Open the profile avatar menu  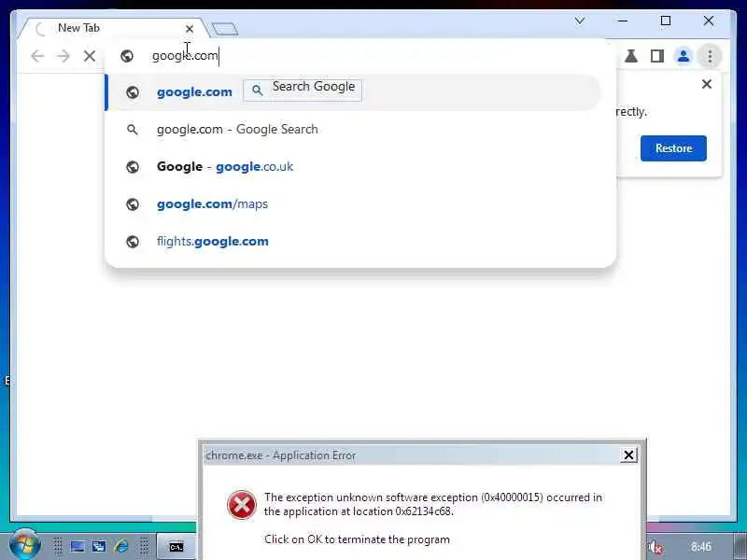coord(684,56)
